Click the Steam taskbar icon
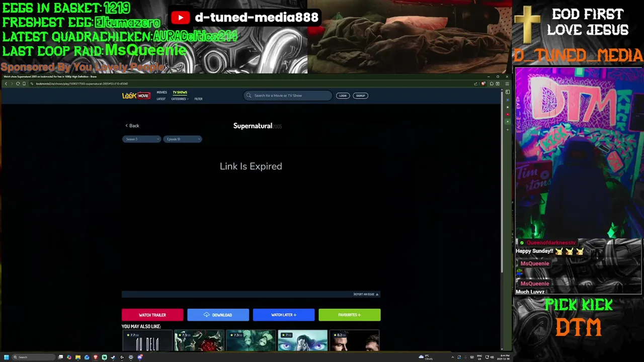The height and width of the screenshot is (362, 644). [x=113, y=357]
